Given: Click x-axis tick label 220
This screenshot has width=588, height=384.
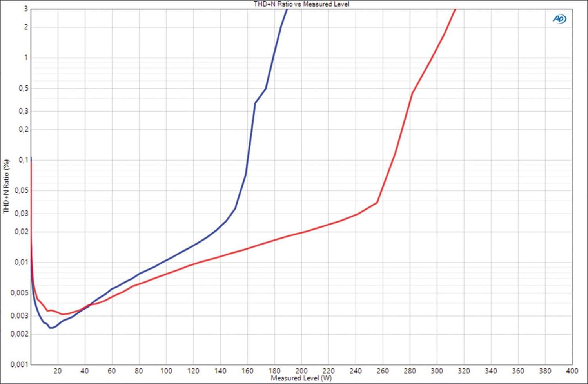Looking at the screenshot, I should click(328, 371).
